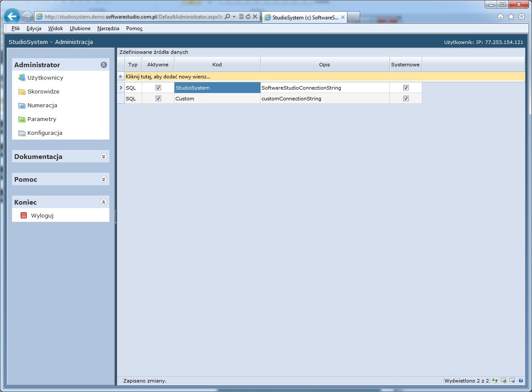Sort by the Opis column header
532x392 pixels.
click(x=325, y=65)
